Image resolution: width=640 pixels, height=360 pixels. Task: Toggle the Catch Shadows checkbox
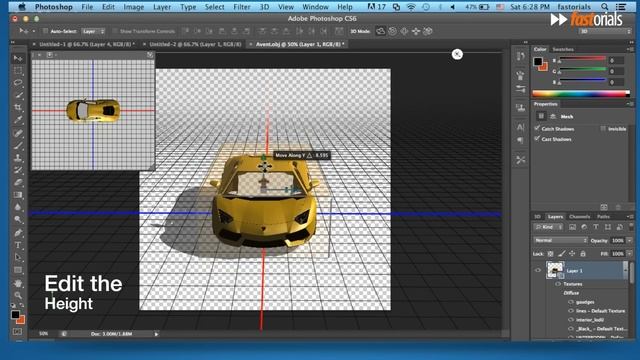point(537,129)
